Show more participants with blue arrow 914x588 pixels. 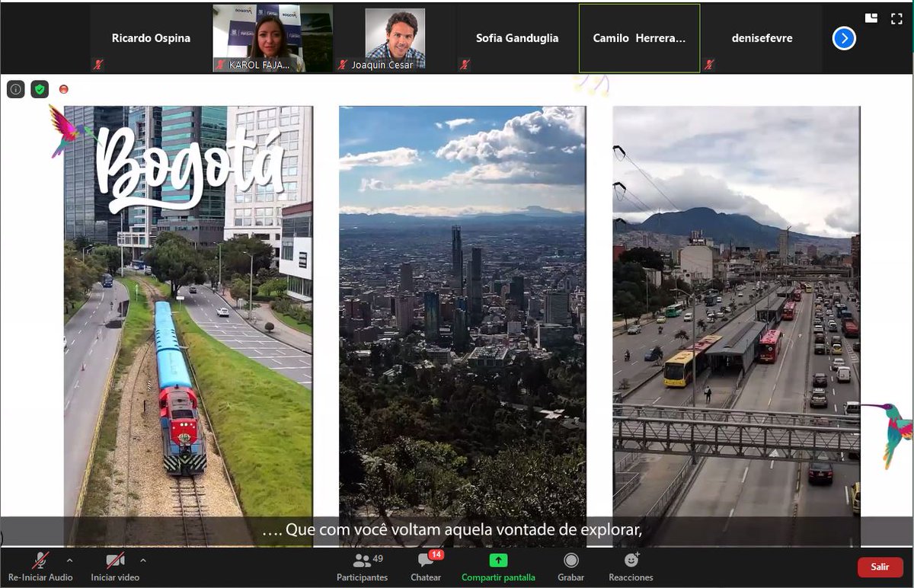click(x=844, y=38)
